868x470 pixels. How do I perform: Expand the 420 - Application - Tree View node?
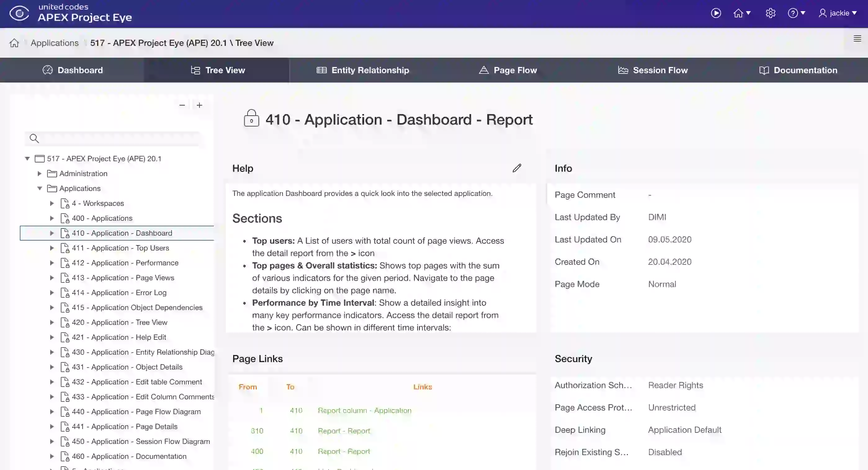[52, 322]
